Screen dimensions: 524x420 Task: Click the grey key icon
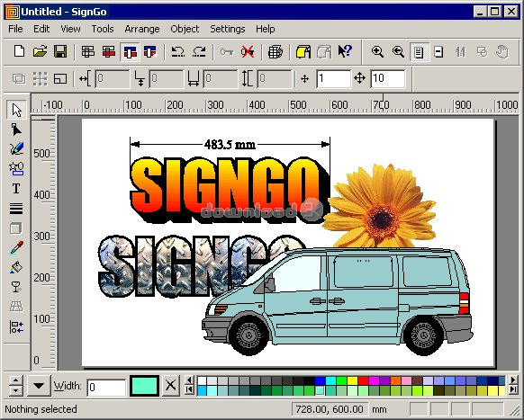pyautogui.click(x=227, y=52)
